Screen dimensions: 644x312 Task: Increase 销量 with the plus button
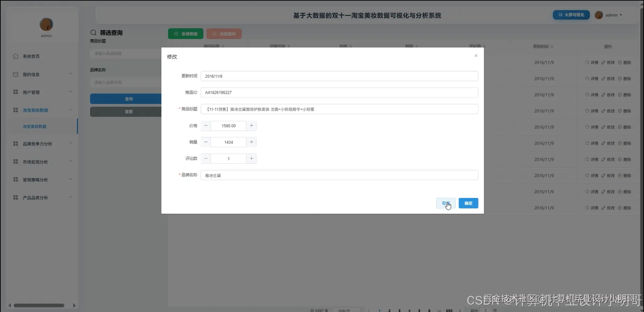[x=251, y=142]
